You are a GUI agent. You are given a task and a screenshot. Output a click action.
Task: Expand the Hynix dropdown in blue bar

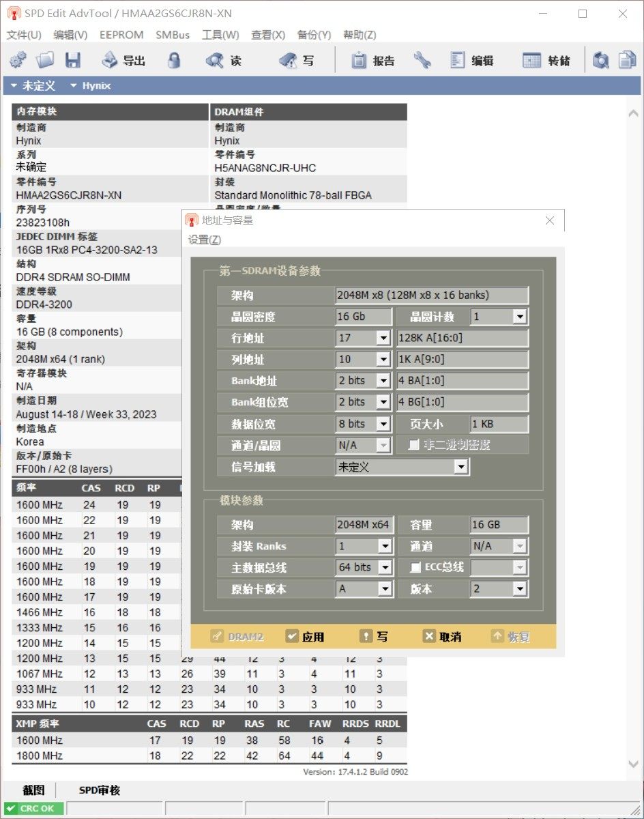(x=90, y=86)
